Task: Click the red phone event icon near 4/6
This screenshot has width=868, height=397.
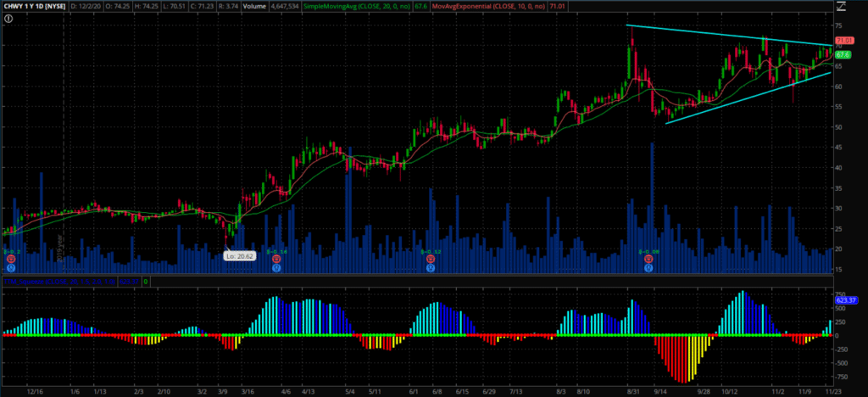Action: (x=275, y=259)
